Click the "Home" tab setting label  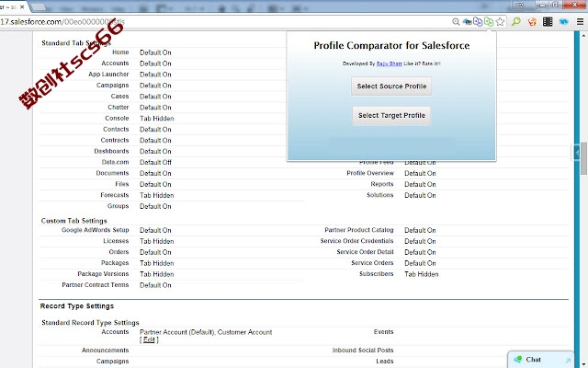(120, 52)
